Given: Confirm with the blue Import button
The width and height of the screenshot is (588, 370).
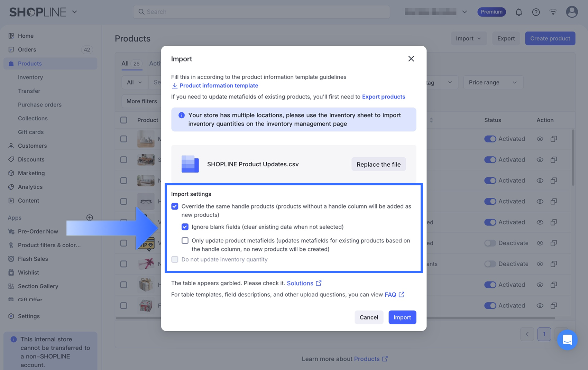Looking at the screenshot, I should pos(402,317).
